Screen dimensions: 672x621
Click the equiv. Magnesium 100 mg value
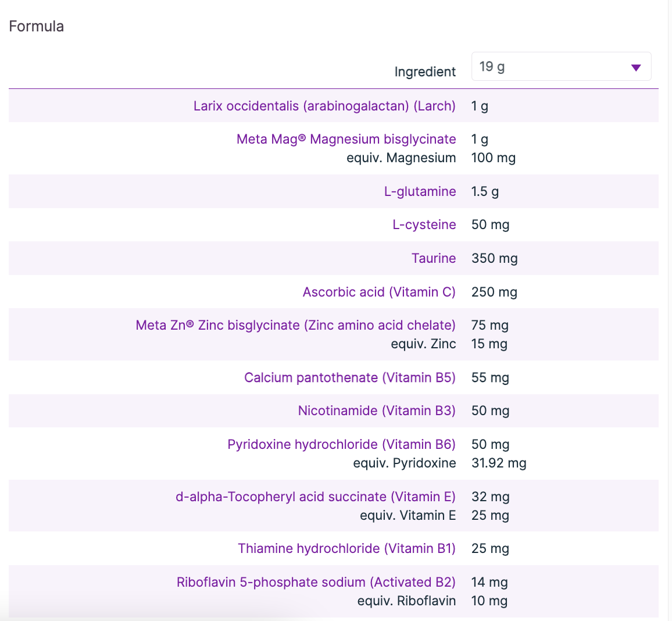(x=493, y=158)
